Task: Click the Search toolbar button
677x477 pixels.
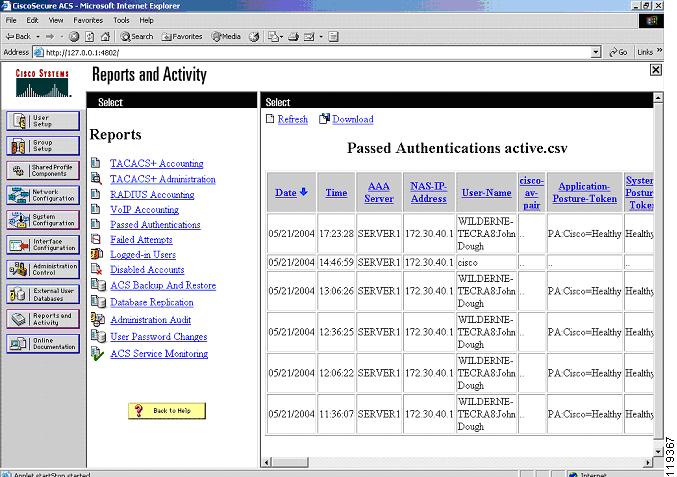Action: click(137, 37)
